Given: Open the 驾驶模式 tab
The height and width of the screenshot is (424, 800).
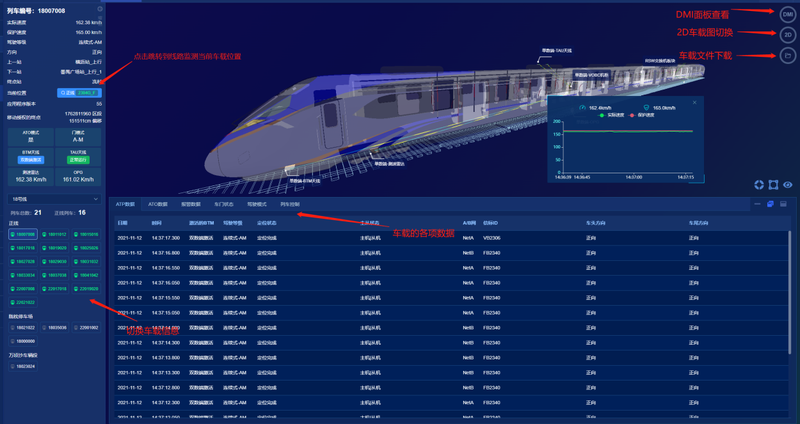Looking at the screenshot, I should point(257,204).
